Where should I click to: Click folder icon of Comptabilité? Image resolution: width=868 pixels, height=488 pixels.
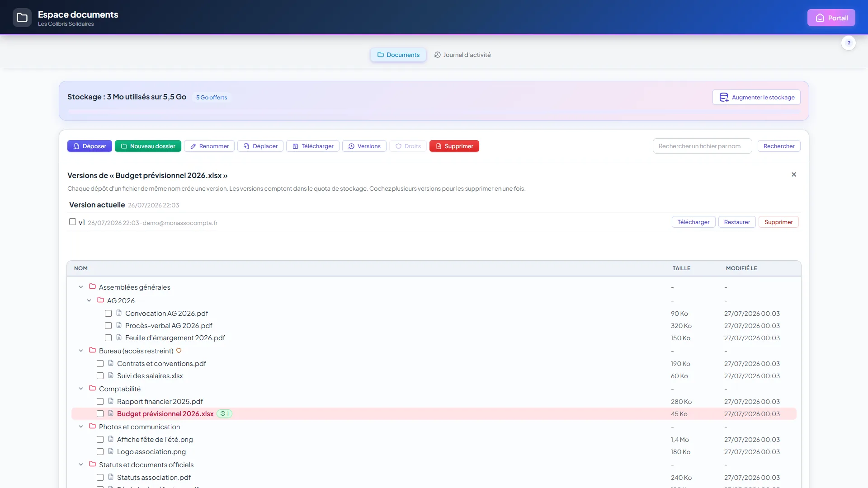pos(92,388)
